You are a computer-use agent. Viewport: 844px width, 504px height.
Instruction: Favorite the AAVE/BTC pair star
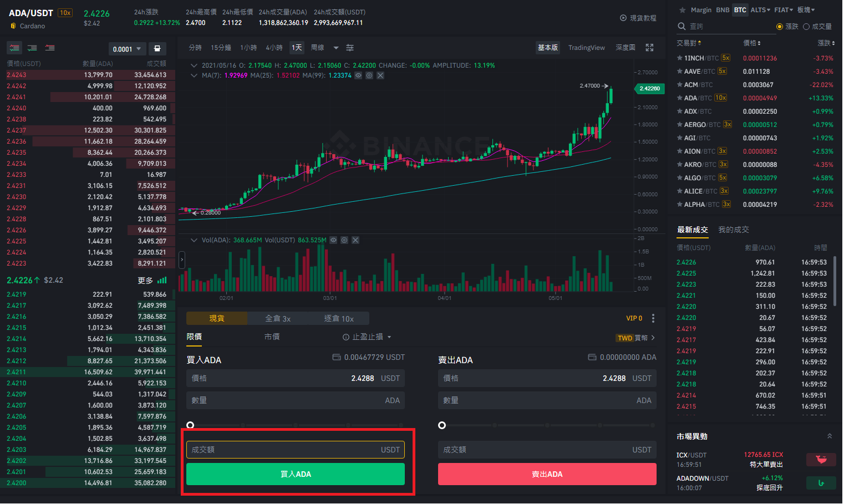point(680,71)
